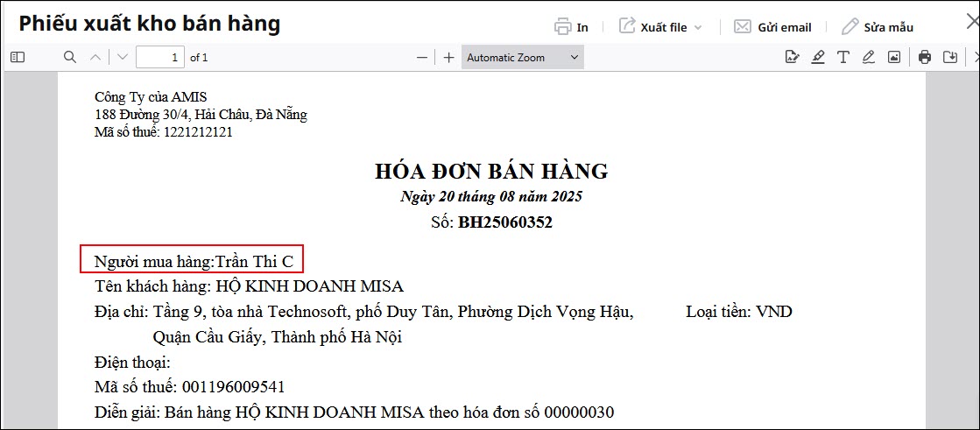
Task: Click Sửa mẫu to edit template
Action: pyautogui.click(x=878, y=27)
